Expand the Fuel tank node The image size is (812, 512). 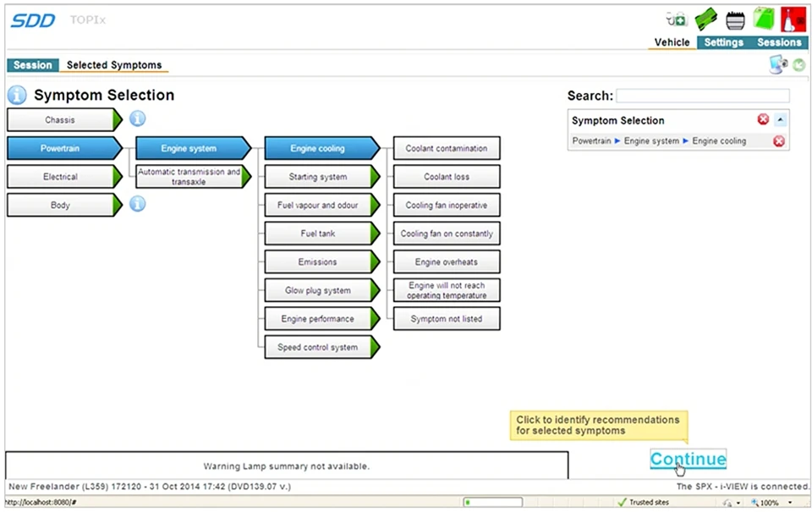click(x=322, y=234)
